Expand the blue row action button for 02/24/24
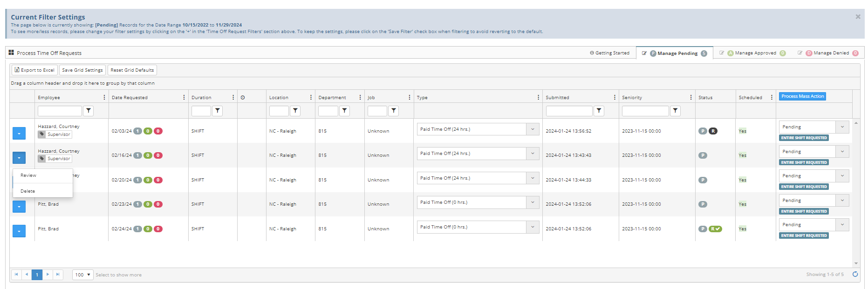 pyautogui.click(x=19, y=231)
